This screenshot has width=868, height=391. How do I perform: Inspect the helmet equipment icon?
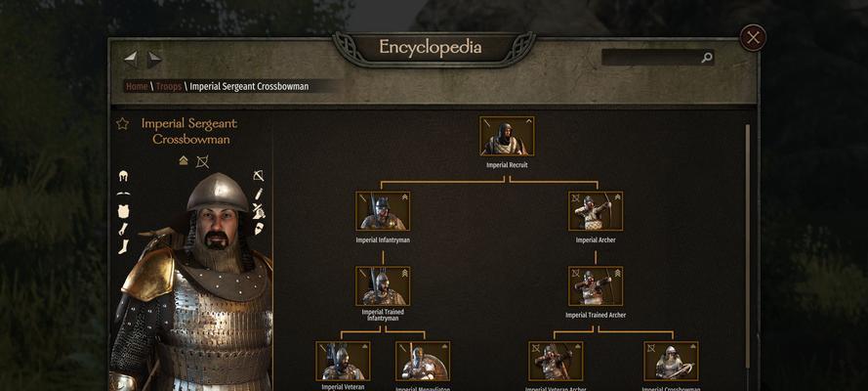click(123, 176)
